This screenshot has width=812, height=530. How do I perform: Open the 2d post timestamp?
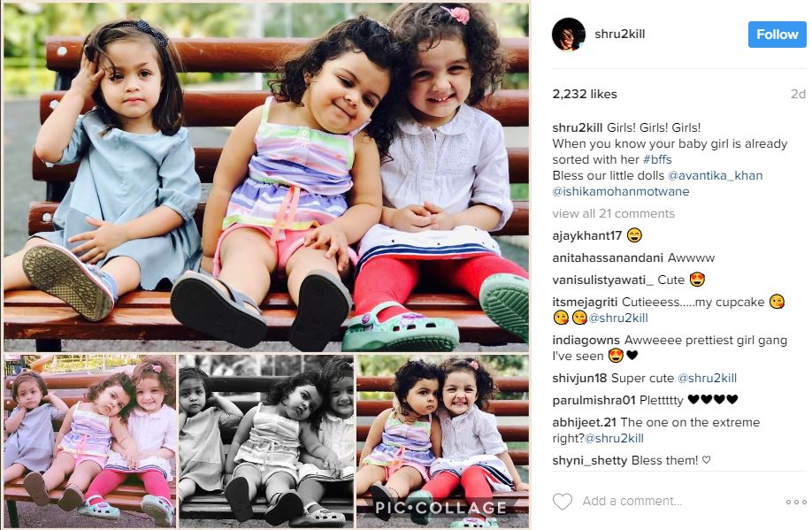(798, 95)
